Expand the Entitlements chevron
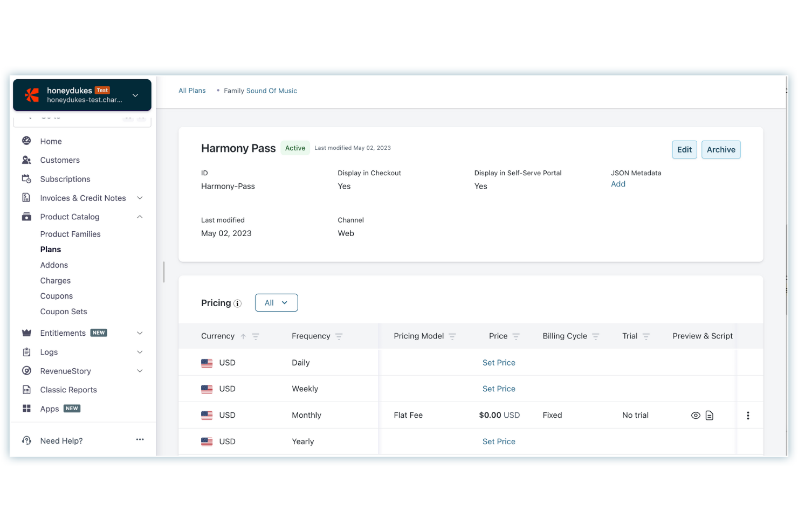Viewport: 798px width, 532px height. point(140,333)
